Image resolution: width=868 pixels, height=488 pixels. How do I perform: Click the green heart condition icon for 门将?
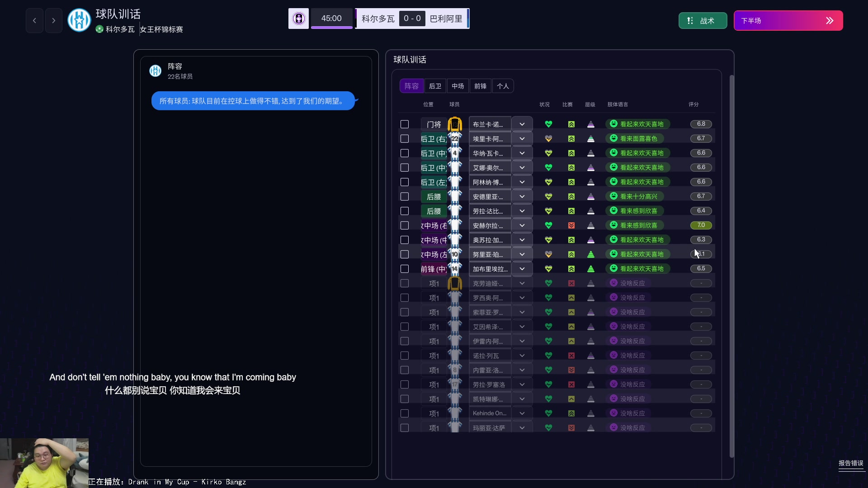click(548, 124)
